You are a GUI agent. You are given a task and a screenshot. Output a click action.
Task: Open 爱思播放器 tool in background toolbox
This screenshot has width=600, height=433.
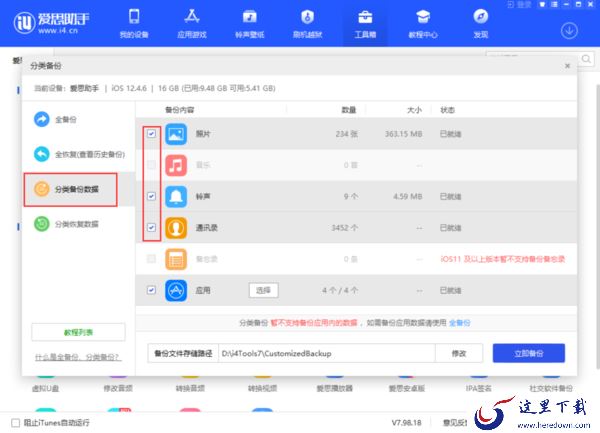[334, 388]
